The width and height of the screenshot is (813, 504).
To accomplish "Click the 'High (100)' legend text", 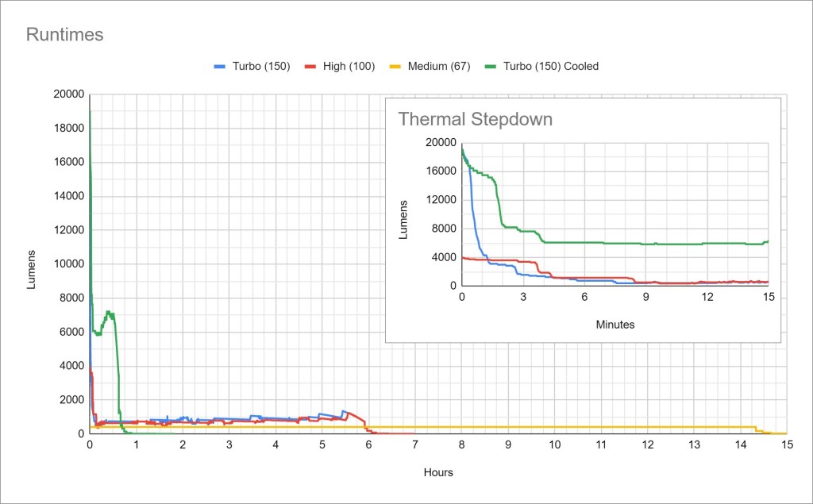I will (x=349, y=67).
